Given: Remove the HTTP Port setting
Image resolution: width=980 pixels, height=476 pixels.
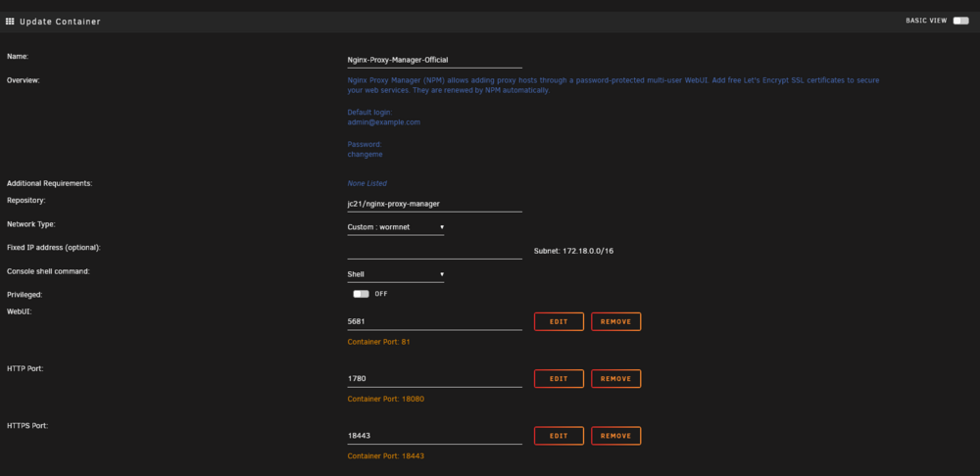Looking at the screenshot, I should click(x=615, y=379).
